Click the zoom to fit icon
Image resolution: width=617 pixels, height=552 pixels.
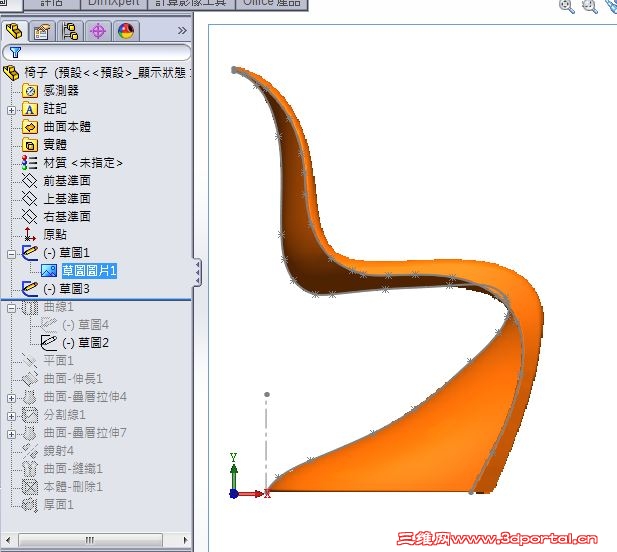click(x=567, y=6)
